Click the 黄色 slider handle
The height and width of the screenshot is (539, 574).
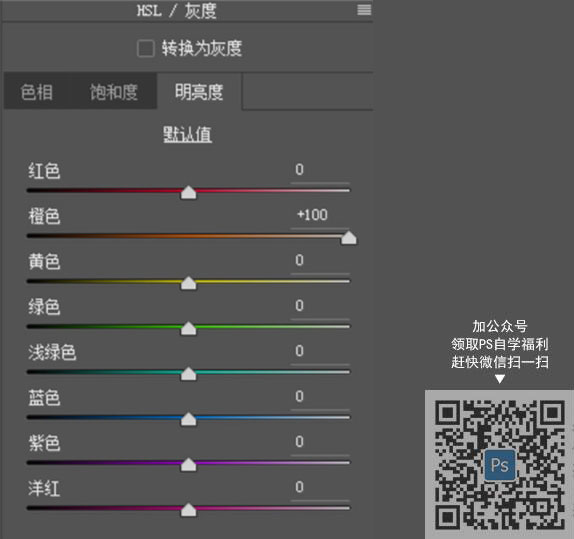189,283
